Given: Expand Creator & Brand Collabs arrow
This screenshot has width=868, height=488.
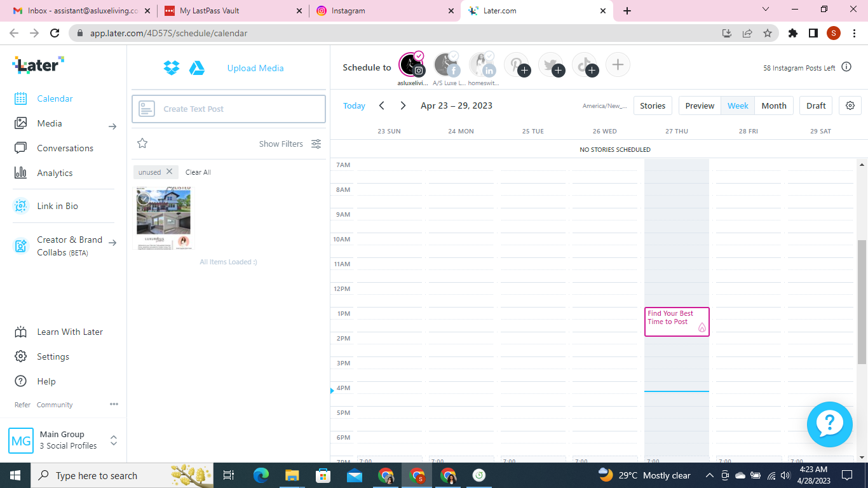Looking at the screenshot, I should point(112,243).
